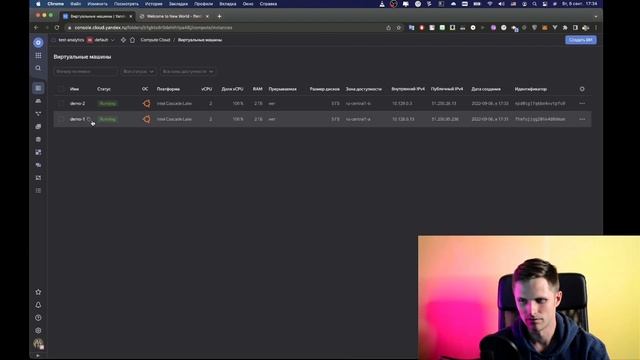Image resolution: width=640 pixels, height=360 pixels.
Task: Click the browser address bar
Action: 224,28
